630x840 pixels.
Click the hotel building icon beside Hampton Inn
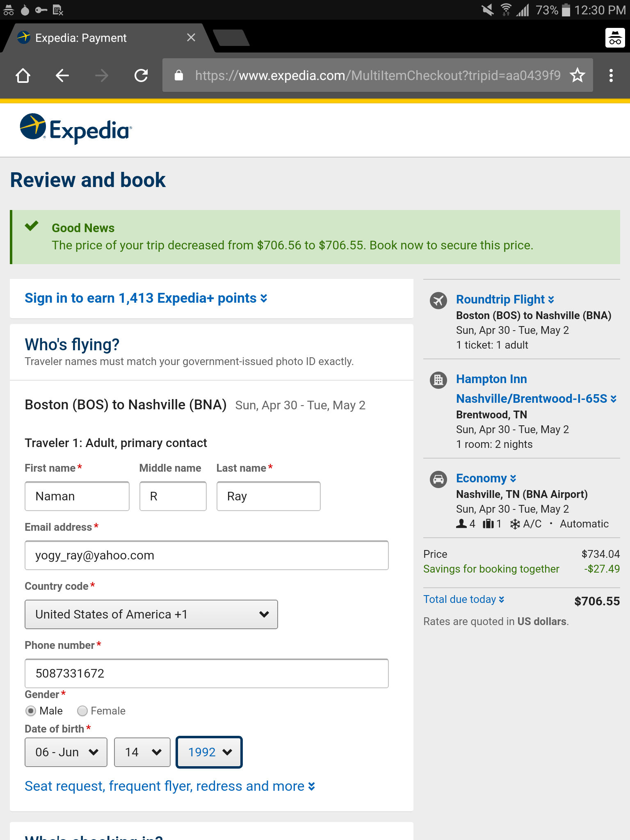click(x=438, y=380)
